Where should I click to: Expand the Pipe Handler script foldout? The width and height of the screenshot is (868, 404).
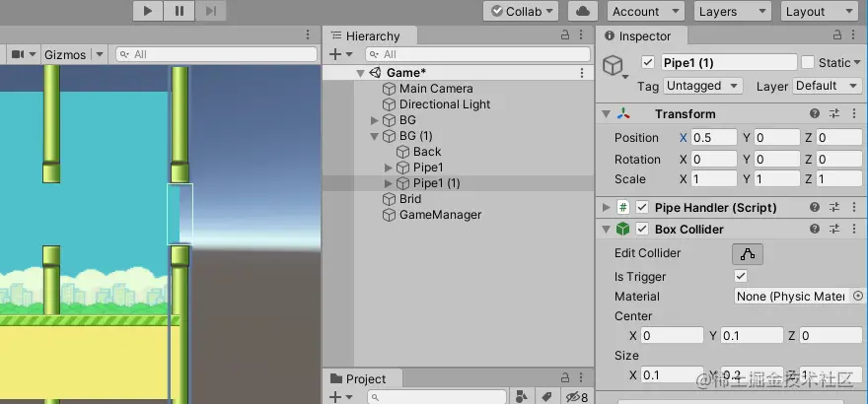tap(607, 208)
